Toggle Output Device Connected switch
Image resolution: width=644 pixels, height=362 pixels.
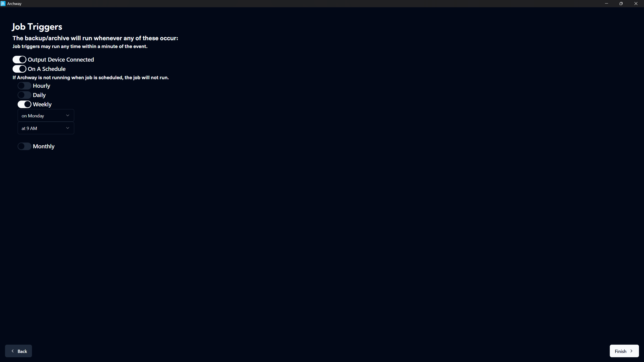pos(19,60)
